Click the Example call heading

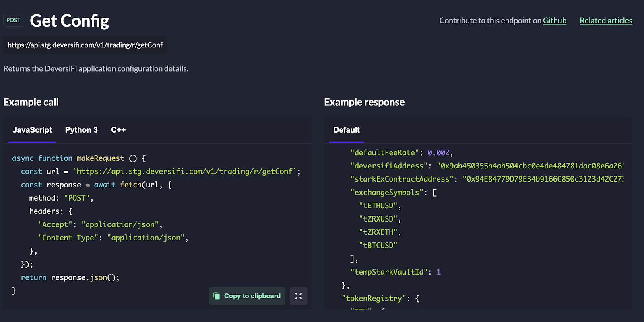point(31,102)
